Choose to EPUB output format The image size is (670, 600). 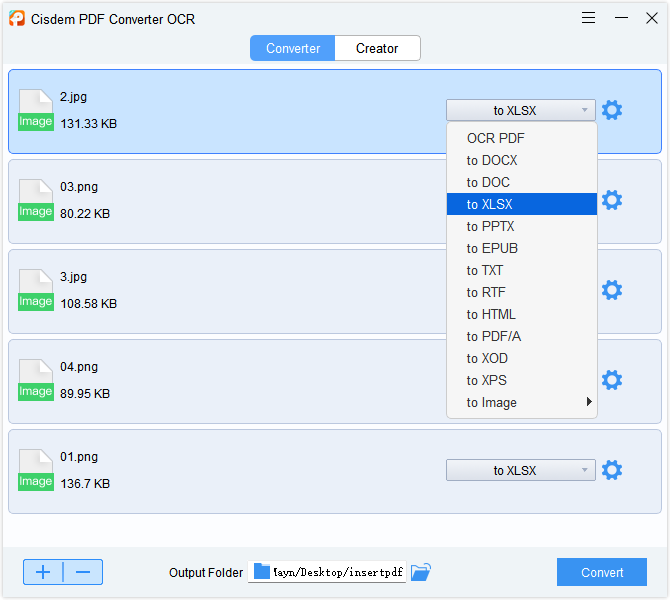(x=522, y=248)
